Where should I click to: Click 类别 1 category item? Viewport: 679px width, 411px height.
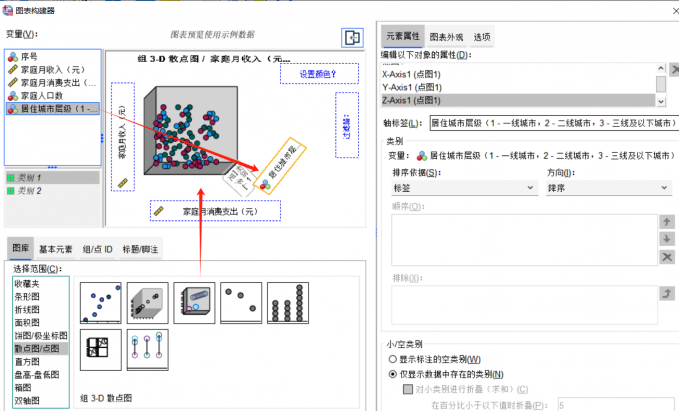[x=53, y=178]
